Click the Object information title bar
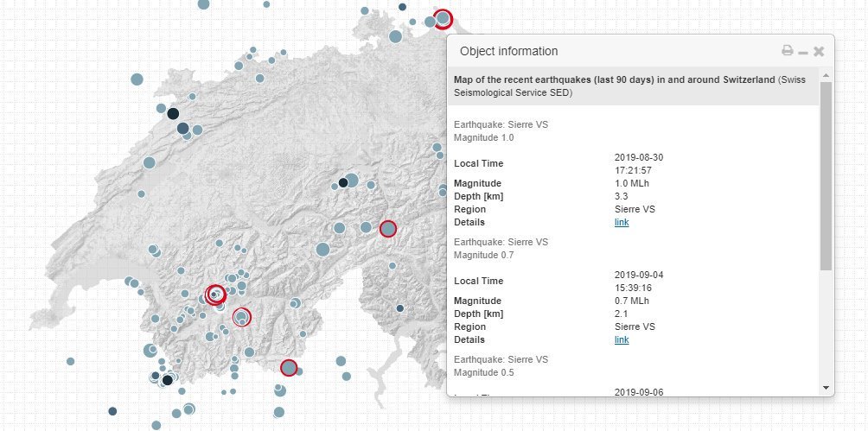The width and height of the screenshot is (868, 431). coord(605,51)
